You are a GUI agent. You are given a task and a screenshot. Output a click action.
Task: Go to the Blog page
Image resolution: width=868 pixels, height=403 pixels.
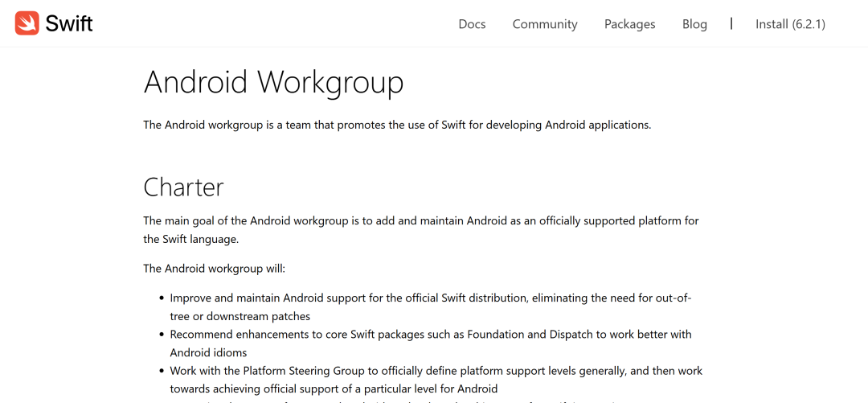[x=694, y=24]
